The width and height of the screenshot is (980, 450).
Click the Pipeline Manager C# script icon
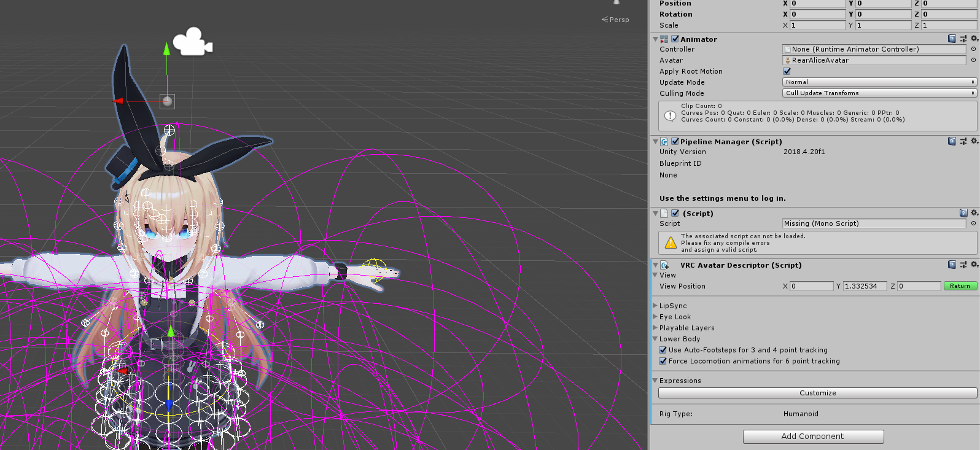tap(664, 142)
